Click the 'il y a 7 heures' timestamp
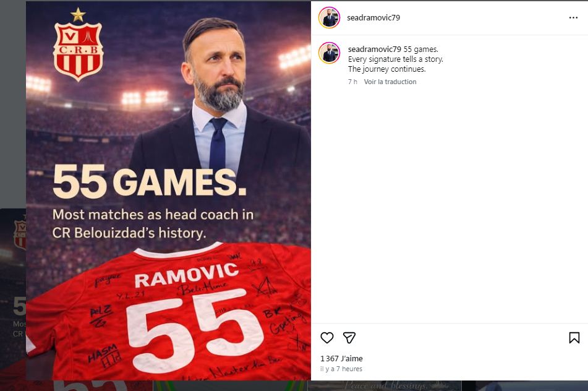This screenshot has height=391, width=588. 341,369
